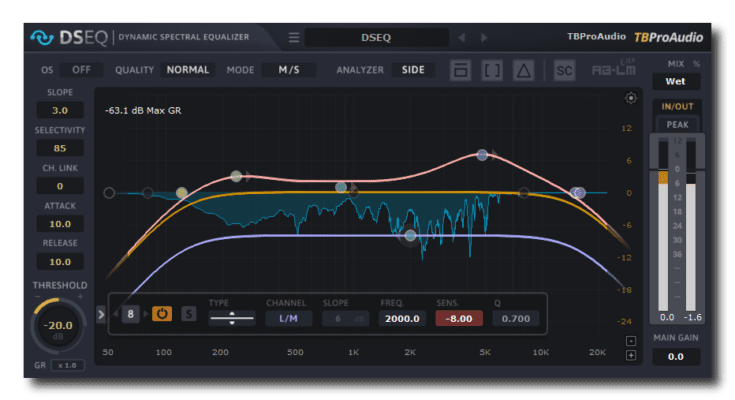
Task: Click the PEAK meter button
Action: pyautogui.click(x=677, y=125)
